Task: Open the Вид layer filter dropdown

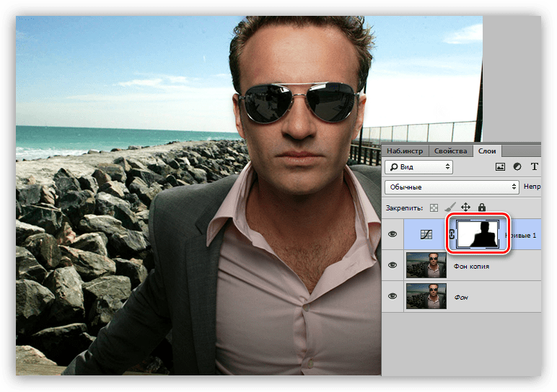Action: pyautogui.click(x=418, y=167)
